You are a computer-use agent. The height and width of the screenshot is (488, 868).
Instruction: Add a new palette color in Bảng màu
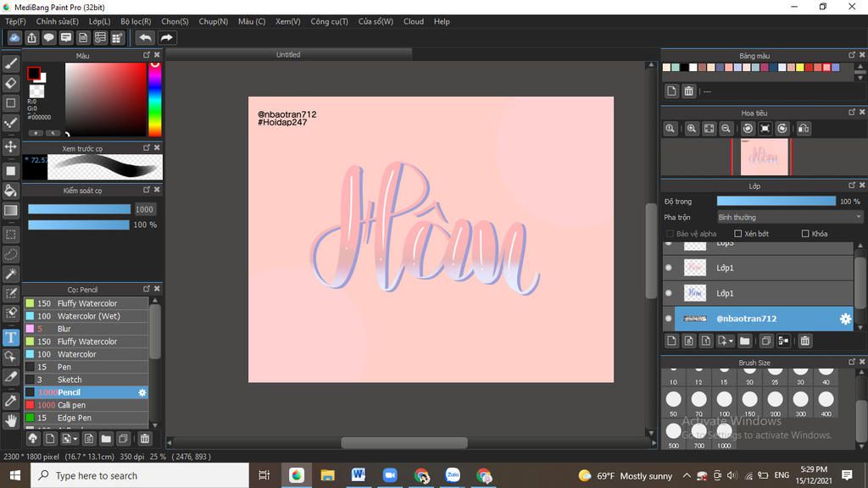tap(671, 91)
